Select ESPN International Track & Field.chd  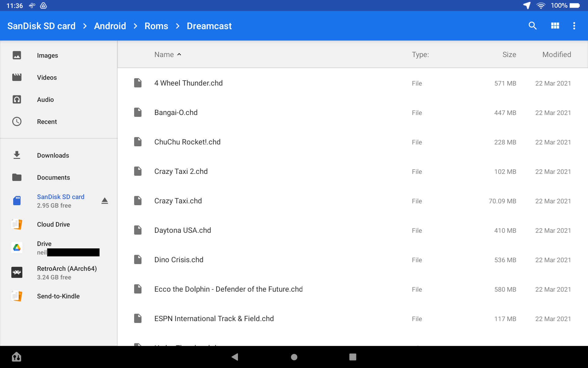tap(353, 319)
